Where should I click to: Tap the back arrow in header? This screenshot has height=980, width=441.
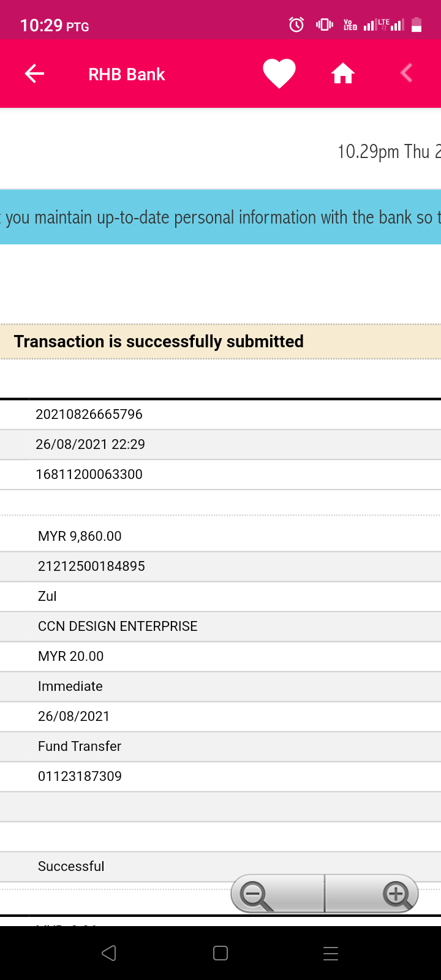pyautogui.click(x=34, y=74)
